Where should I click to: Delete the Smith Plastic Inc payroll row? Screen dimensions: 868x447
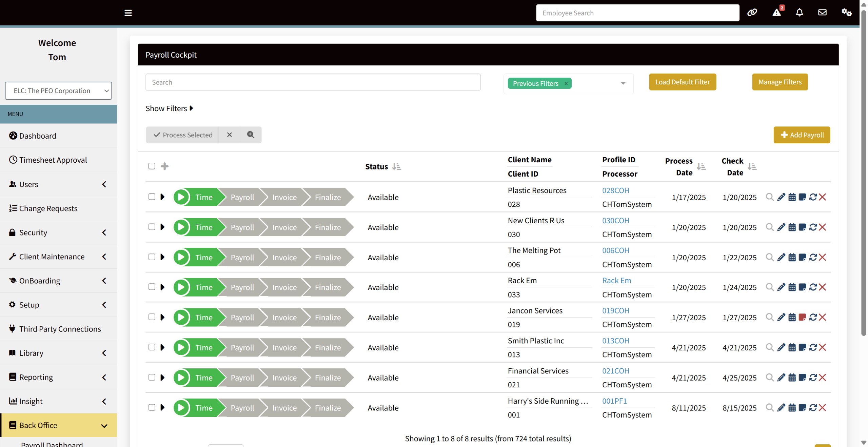(x=822, y=347)
